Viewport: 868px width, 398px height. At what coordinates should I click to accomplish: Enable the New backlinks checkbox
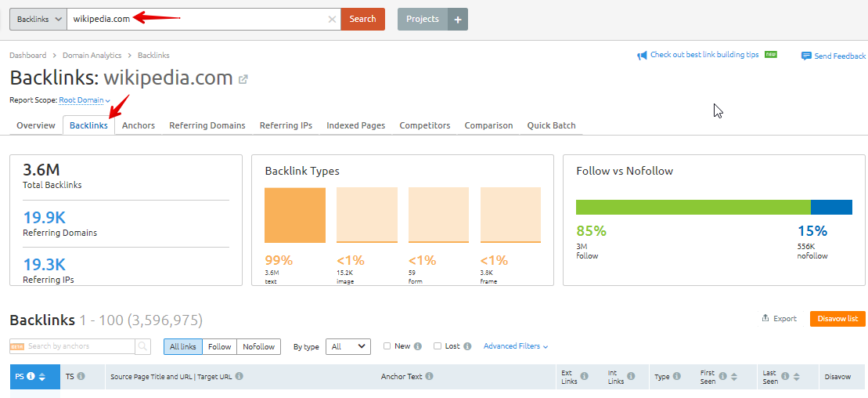tap(387, 346)
